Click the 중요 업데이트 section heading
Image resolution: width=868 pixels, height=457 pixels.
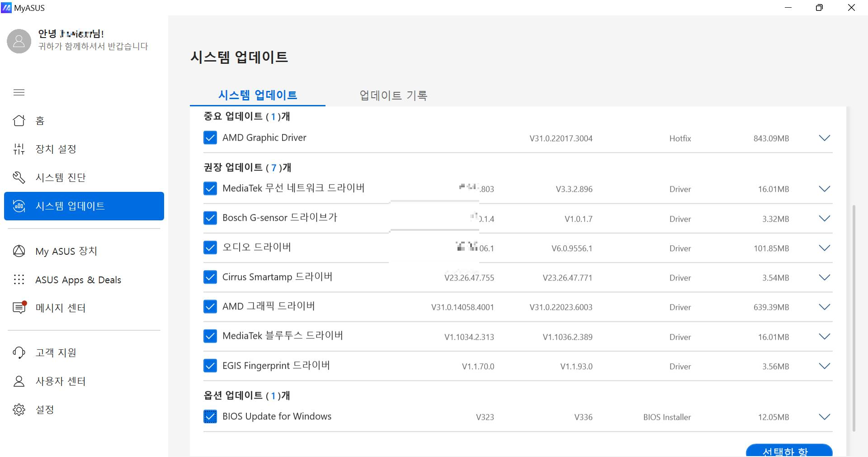coord(247,116)
